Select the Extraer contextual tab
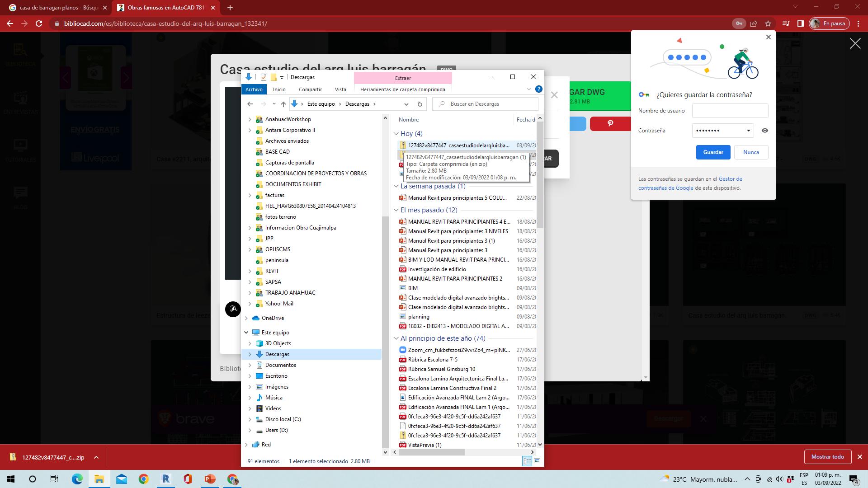The height and width of the screenshot is (488, 868). 403,78
